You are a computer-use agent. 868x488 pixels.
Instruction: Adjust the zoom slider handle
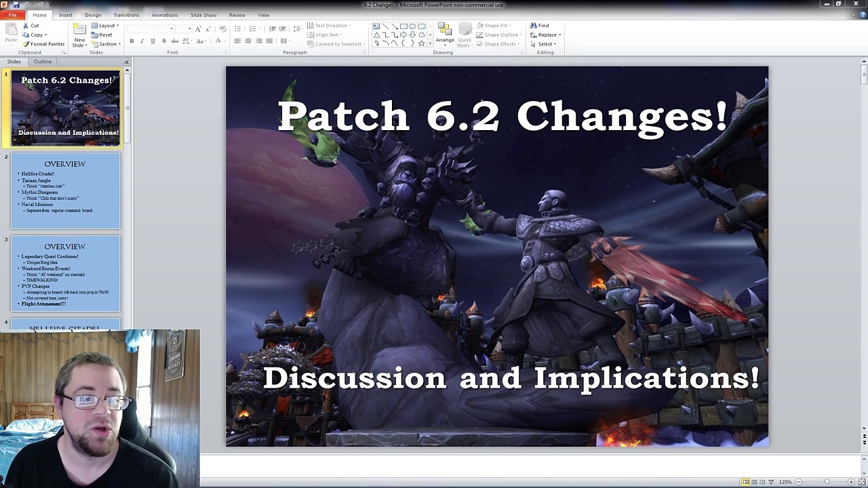click(x=827, y=482)
